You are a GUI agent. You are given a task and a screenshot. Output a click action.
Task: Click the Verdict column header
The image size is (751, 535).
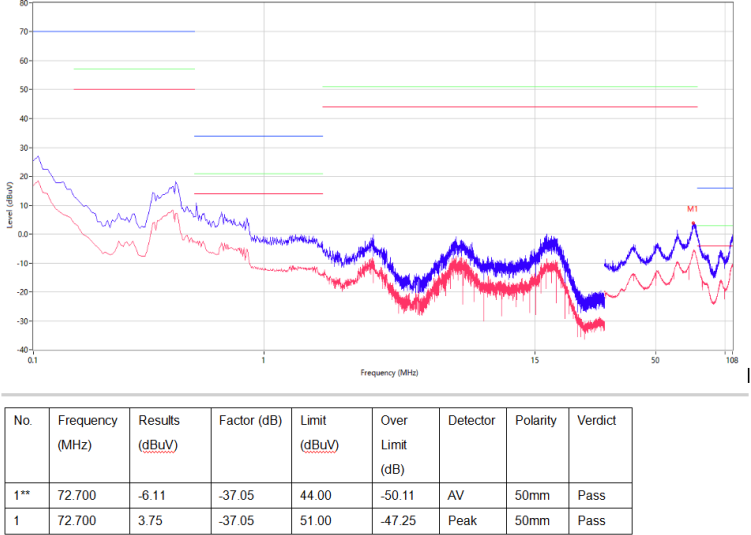(x=596, y=420)
